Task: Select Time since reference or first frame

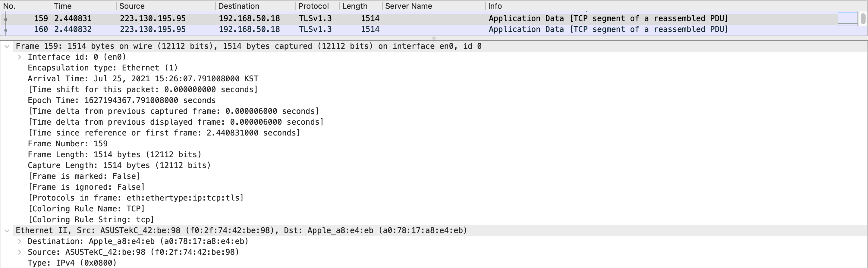Action: [164, 133]
